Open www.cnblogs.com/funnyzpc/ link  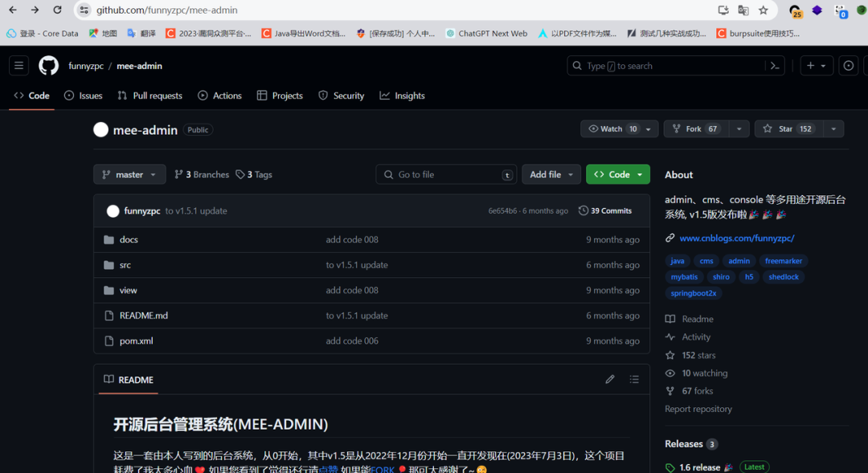[737, 238]
